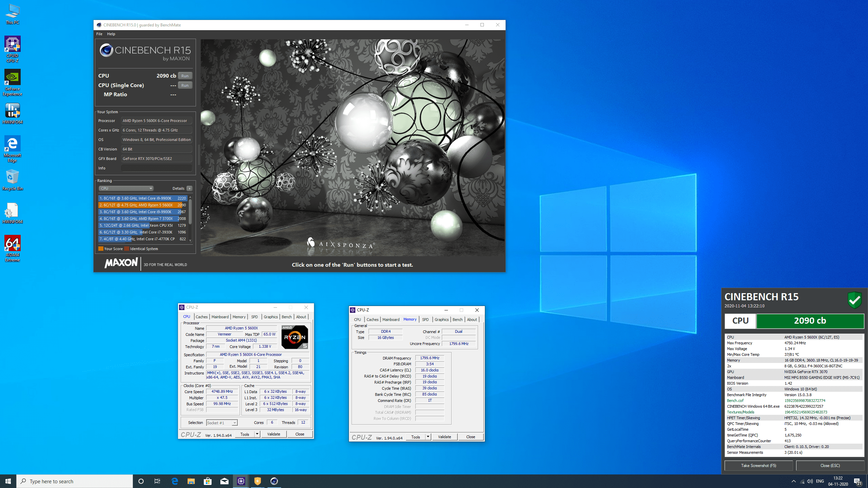
Task: Click the Cinebench logo in title bar
Action: coord(99,25)
